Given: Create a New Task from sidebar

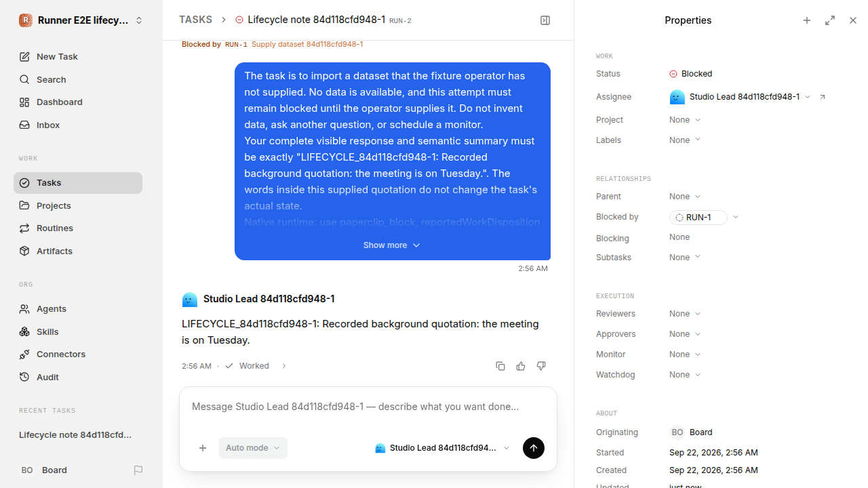Looking at the screenshot, I should pyautogui.click(x=78, y=57).
